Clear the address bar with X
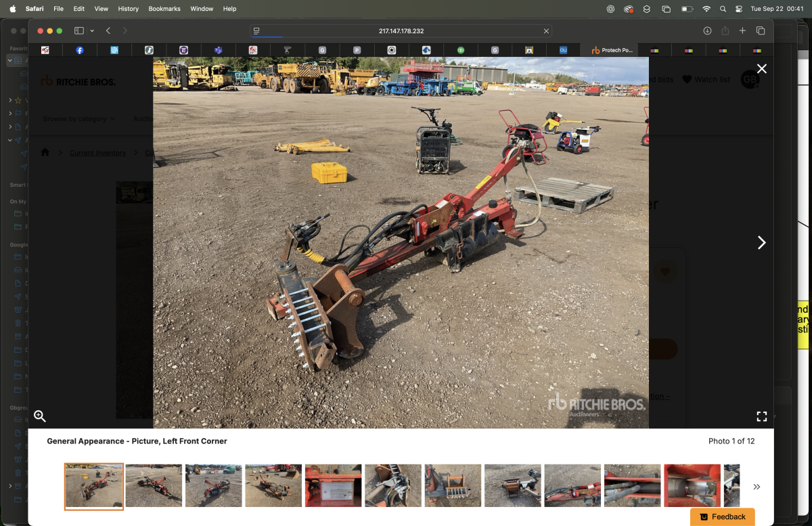This screenshot has height=526, width=812. tap(546, 31)
